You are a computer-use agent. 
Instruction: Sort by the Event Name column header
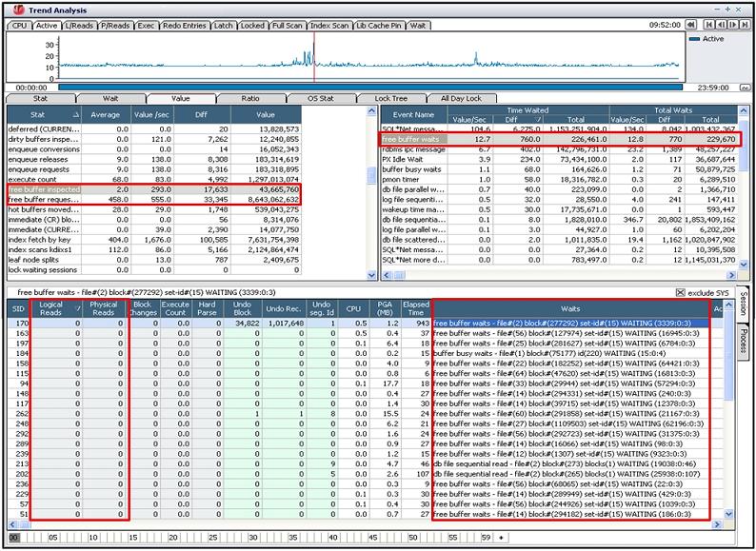point(413,115)
